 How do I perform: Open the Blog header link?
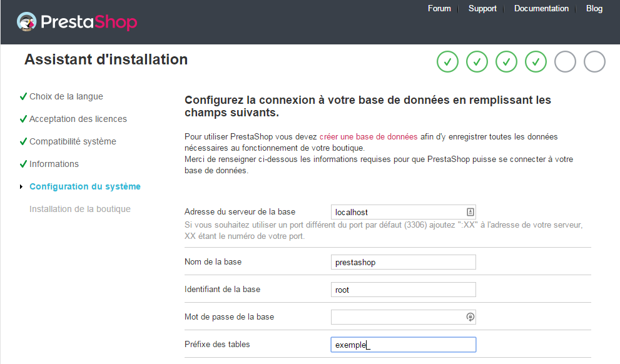[594, 8]
